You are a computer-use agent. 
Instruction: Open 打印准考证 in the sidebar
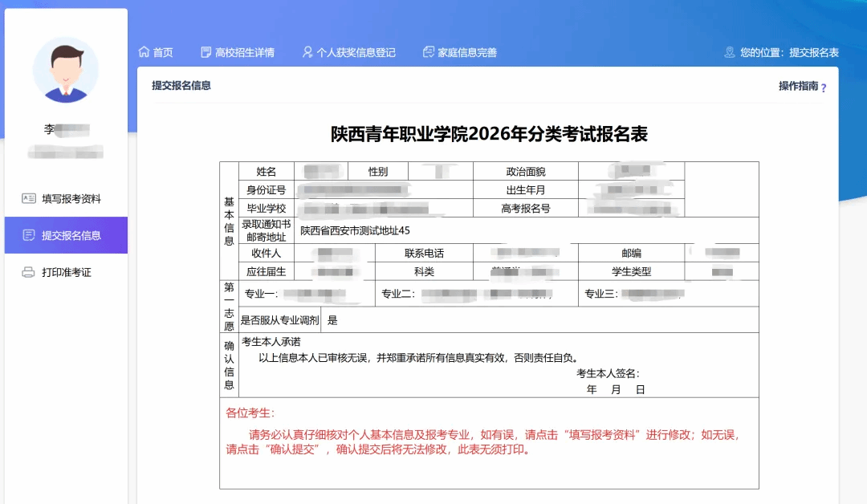(x=67, y=272)
